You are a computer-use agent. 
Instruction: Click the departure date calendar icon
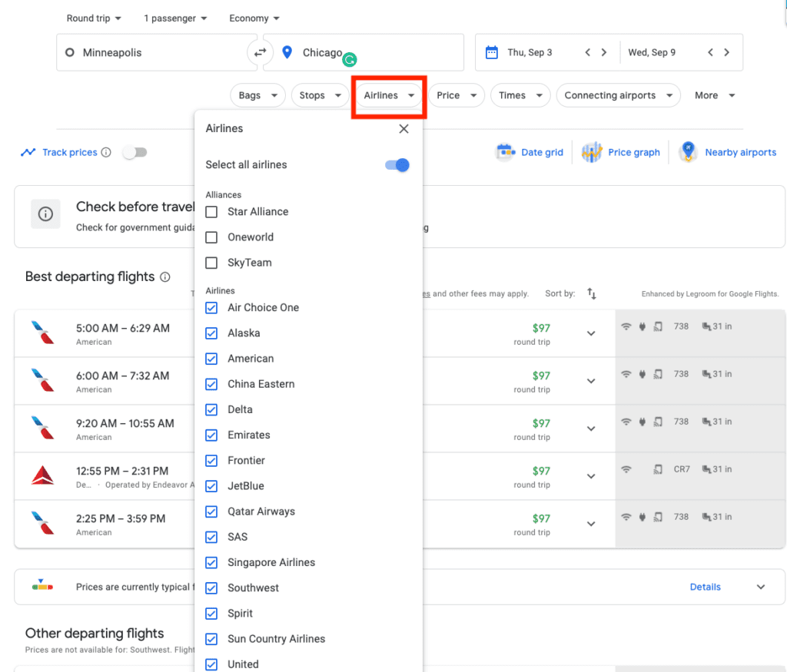[490, 52]
